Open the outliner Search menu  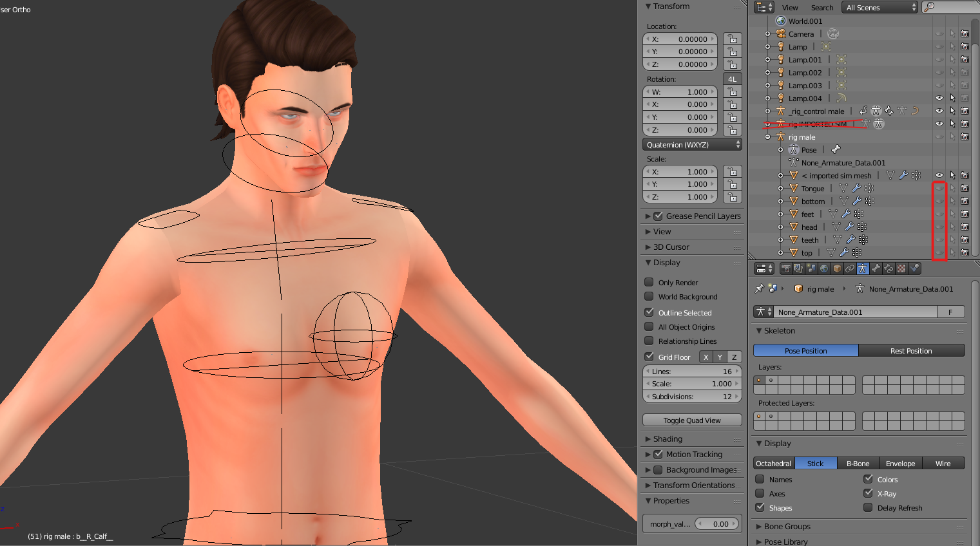pyautogui.click(x=822, y=8)
